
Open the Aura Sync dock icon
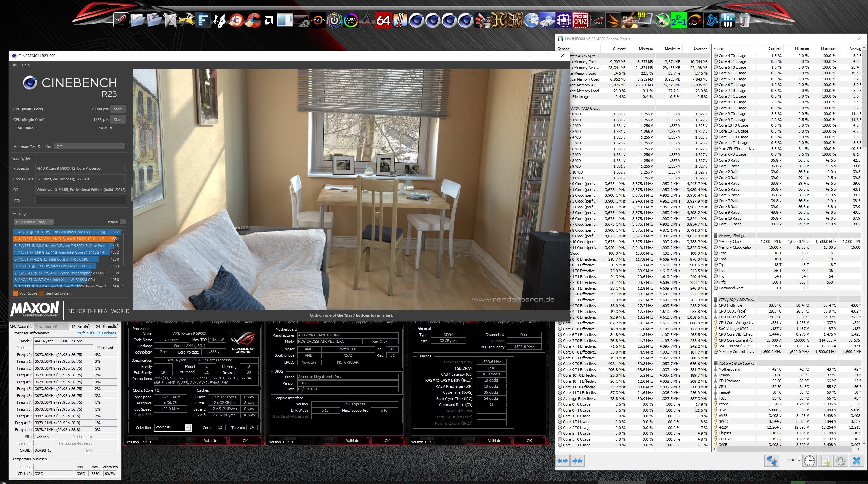pos(351,20)
